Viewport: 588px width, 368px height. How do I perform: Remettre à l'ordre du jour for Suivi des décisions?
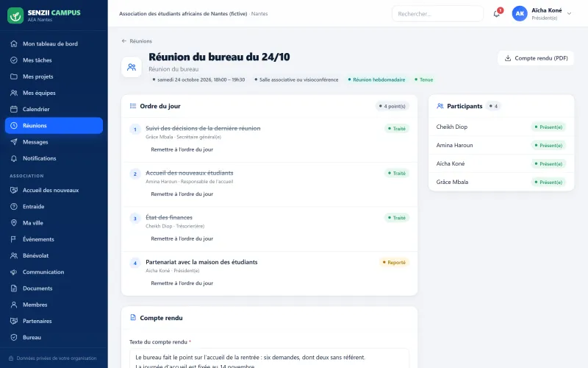click(x=182, y=149)
